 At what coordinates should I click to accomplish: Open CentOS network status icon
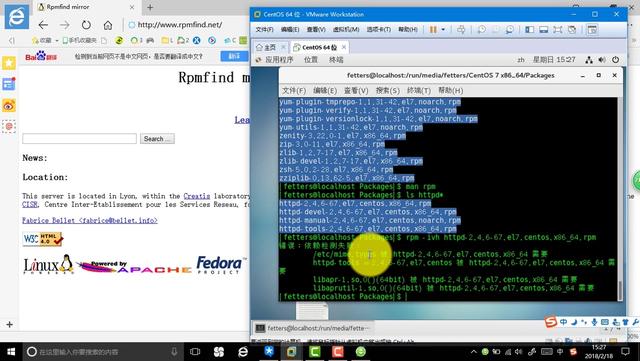coord(589,60)
